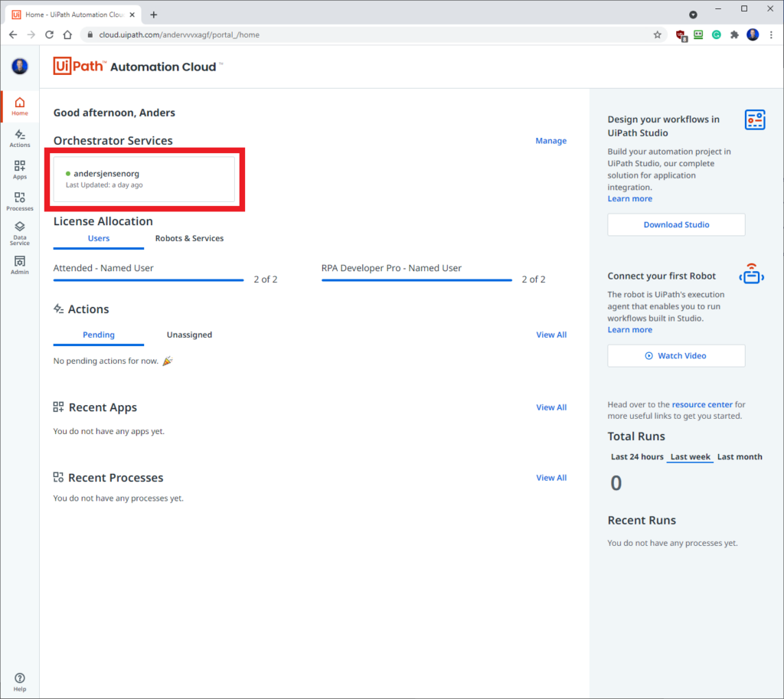Open the Admin sidebar icon
Viewport: 784px width, 699px height.
(19, 265)
